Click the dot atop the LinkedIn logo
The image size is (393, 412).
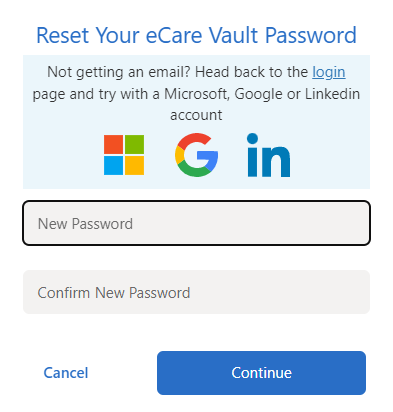(x=252, y=138)
